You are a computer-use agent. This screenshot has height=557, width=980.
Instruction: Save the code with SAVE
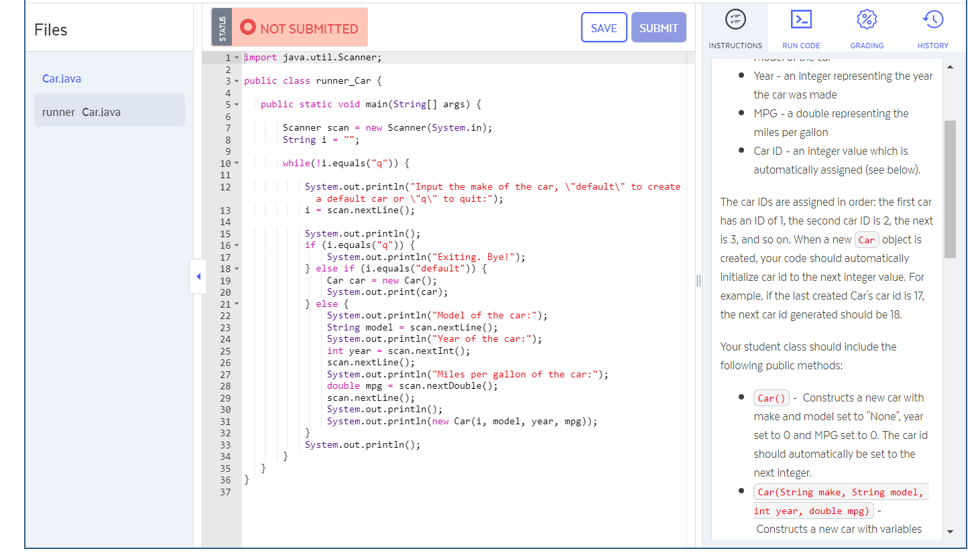(603, 27)
